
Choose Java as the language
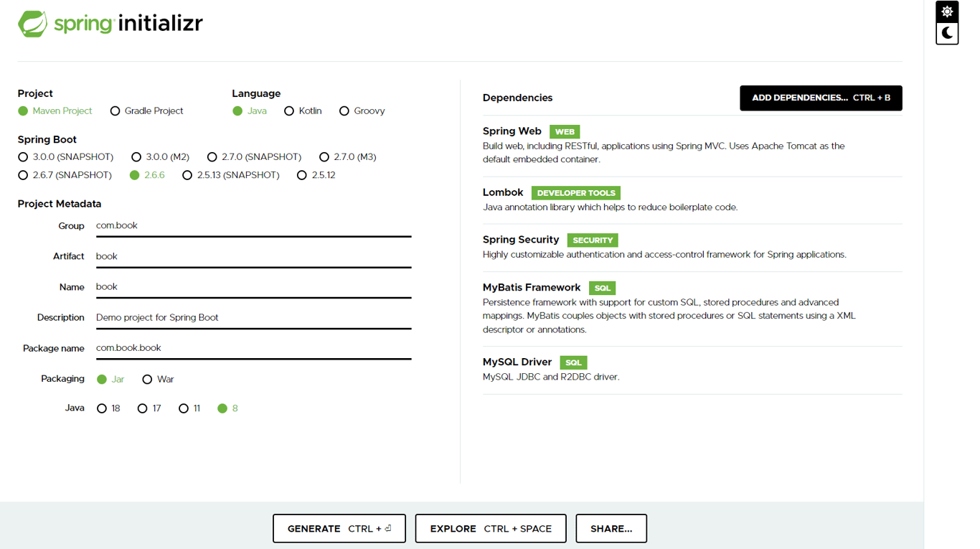[x=250, y=111]
